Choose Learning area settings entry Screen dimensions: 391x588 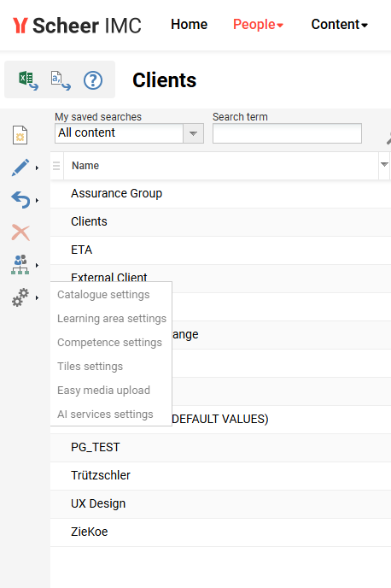[112, 319]
